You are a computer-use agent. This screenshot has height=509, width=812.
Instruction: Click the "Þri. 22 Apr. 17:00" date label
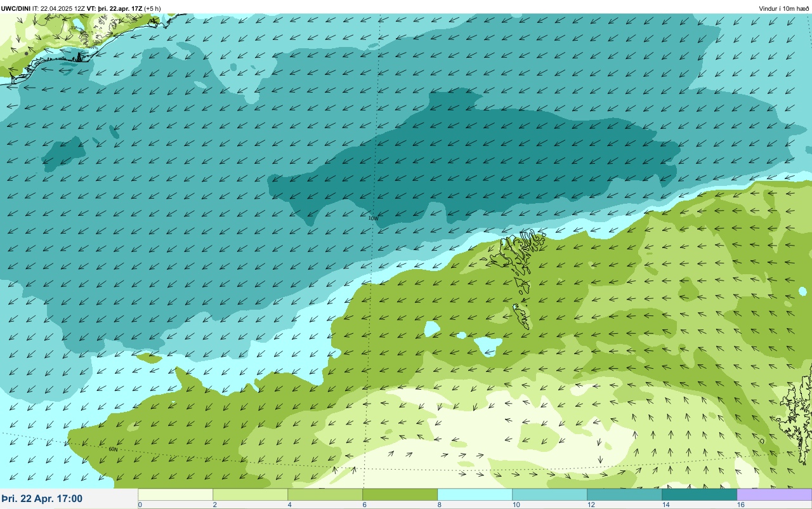coord(42,499)
